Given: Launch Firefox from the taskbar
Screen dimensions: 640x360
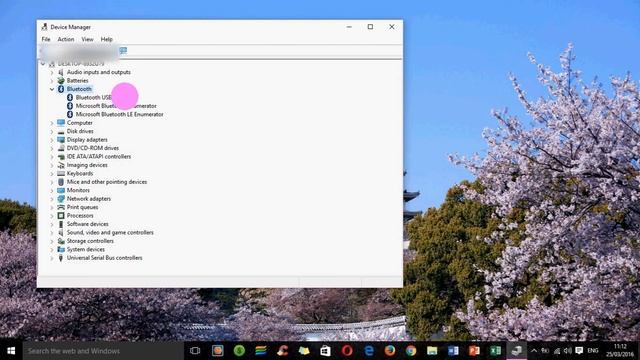Looking at the screenshot, I should pyautogui.click(x=390, y=351).
